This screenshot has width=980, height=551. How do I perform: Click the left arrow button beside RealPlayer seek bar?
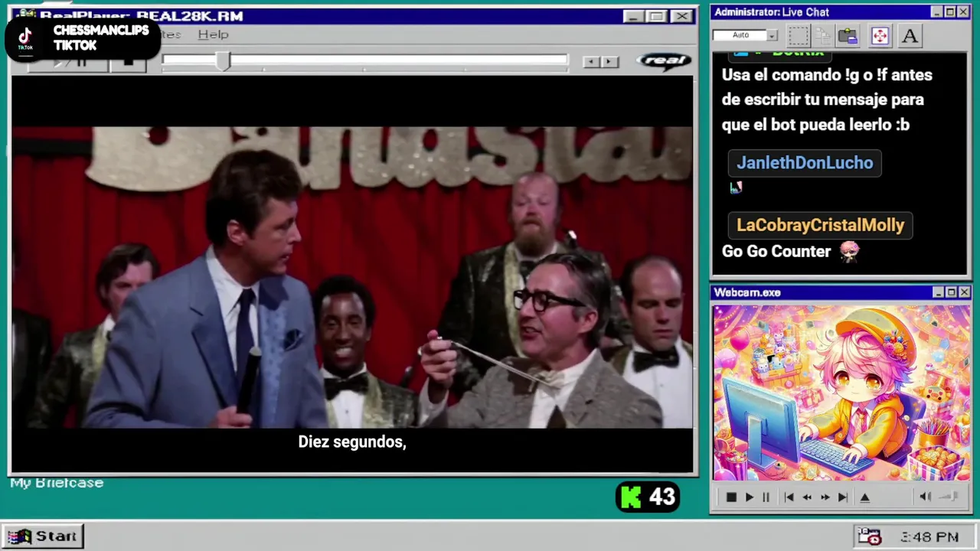(x=591, y=62)
